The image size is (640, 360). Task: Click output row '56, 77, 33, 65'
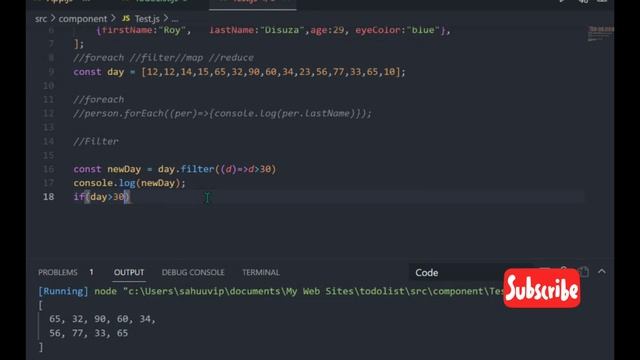click(x=89, y=333)
